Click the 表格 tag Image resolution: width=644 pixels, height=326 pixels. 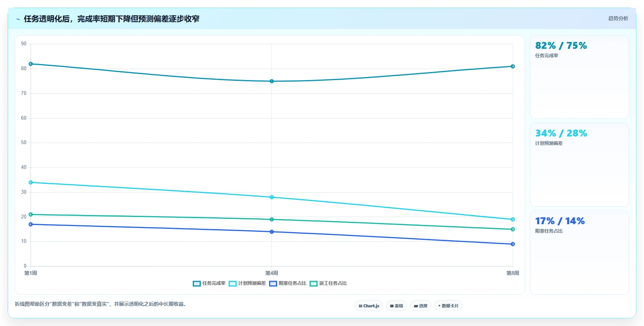click(x=397, y=306)
